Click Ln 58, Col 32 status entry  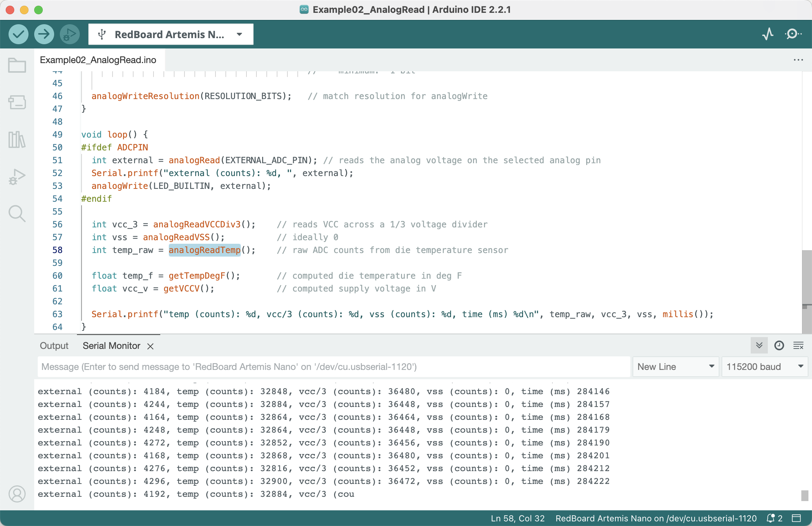518,518
